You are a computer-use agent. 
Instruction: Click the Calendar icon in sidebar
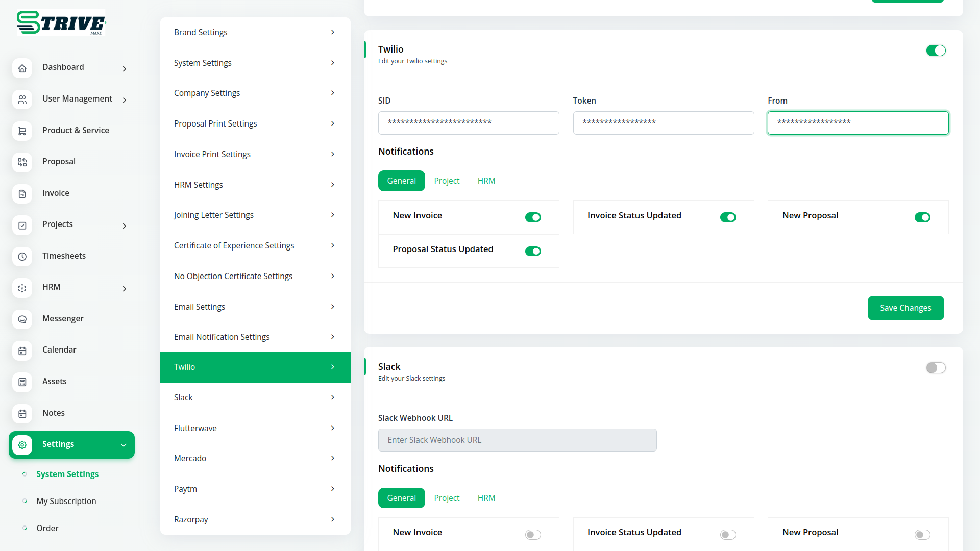pyautogui.click(x=22, y=351)
